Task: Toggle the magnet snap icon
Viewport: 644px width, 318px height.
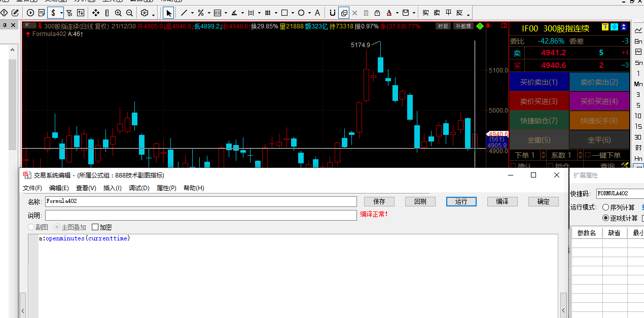Action: (x=333, y=13)
